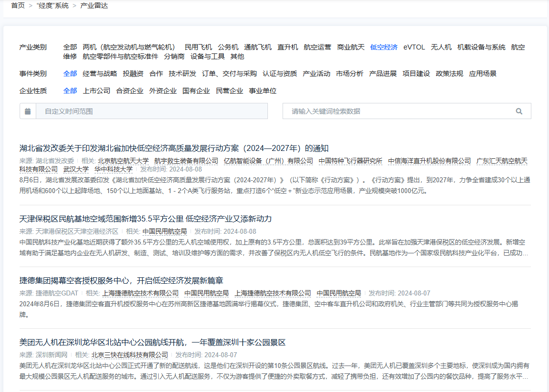The width and height of the screenshot is (549, 392).
Task: Go to 首页 breadcrumb
Action: pyautogui.click(x=18, y=5)
